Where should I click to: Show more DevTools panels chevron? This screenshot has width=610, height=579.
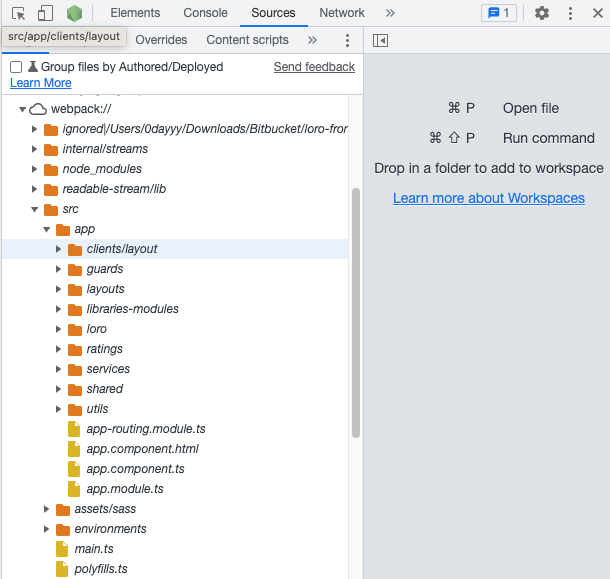[390, 13]
